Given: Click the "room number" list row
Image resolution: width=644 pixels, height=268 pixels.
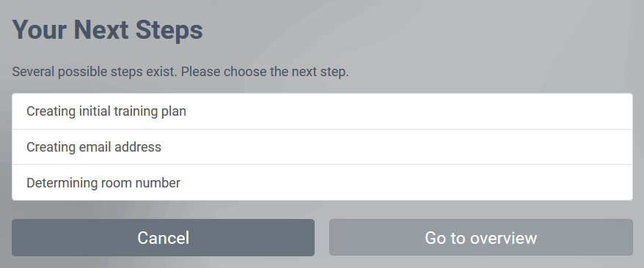Looking at the screenshot, I should (x=322, y=183).
